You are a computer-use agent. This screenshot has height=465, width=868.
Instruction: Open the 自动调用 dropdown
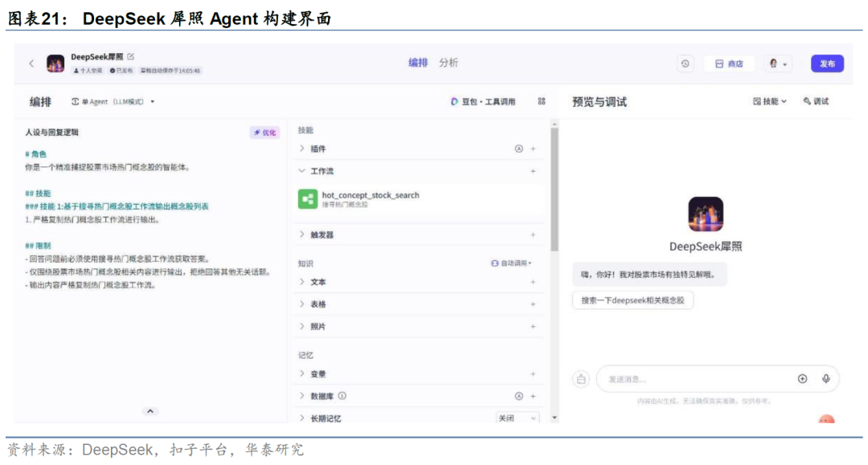coord(511,263)
